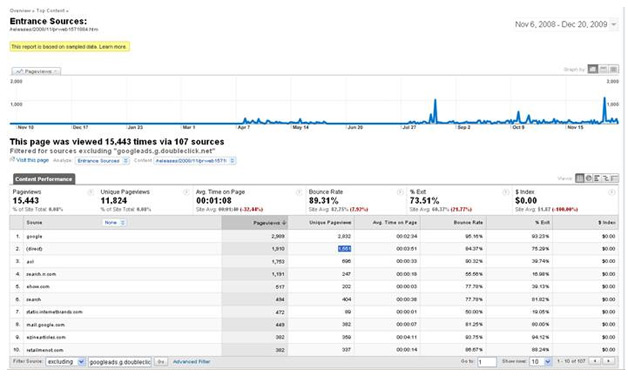Screen dimensions: 628x376
Task: Click help icon beside % Exit summary
Action: click(x=506, y=192)
